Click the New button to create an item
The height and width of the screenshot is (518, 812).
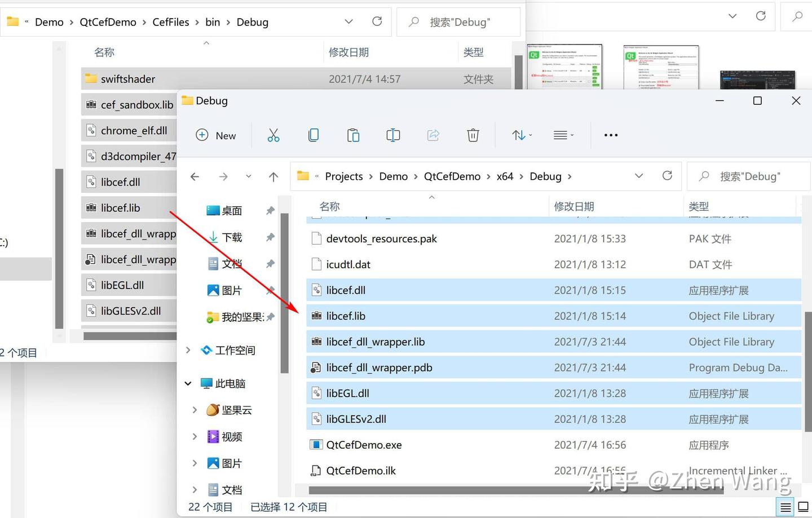tap(216, 135)
